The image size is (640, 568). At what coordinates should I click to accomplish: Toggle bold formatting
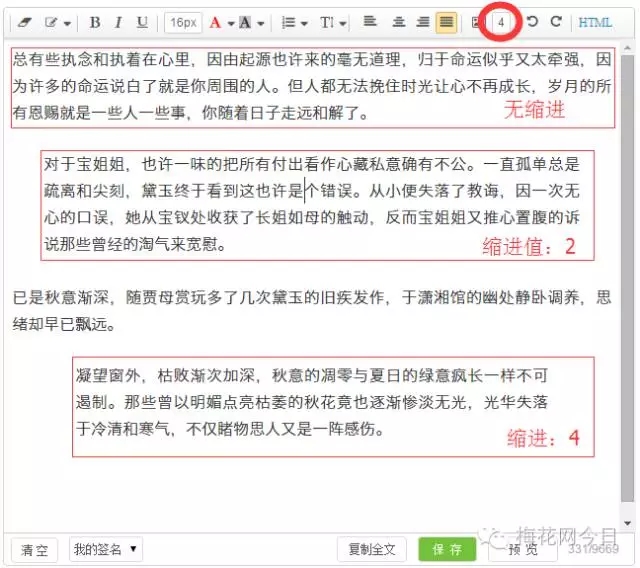[95, 22]
